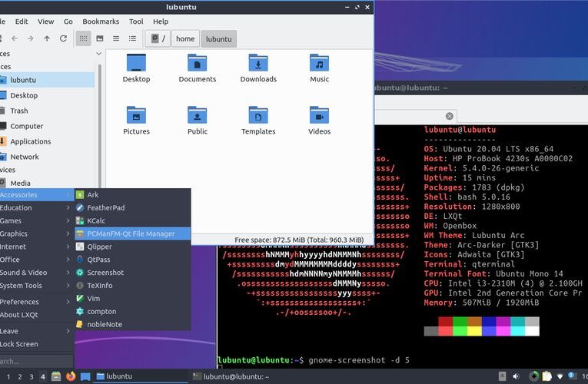Expand the Internet menu category

pyautogui.click(x=36, y=247)
